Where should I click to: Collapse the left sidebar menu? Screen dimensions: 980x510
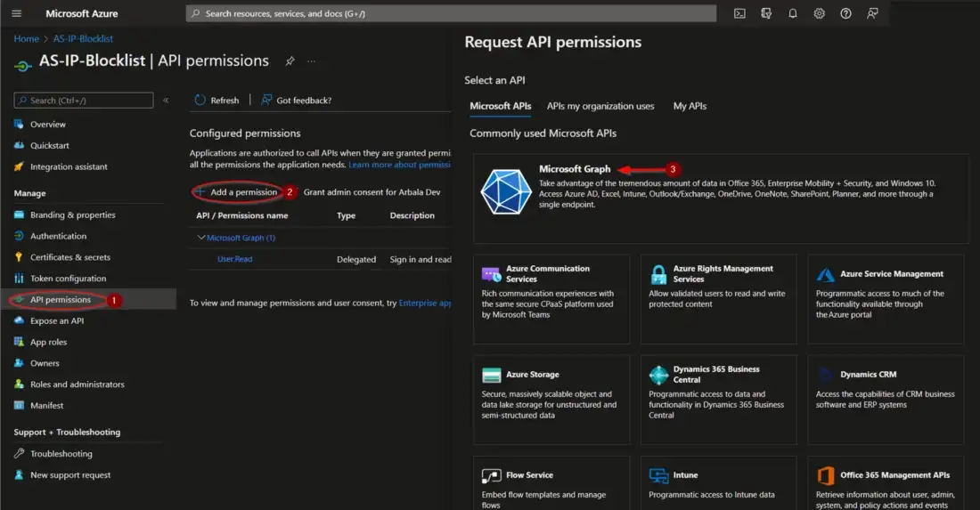tap(166, 101)
